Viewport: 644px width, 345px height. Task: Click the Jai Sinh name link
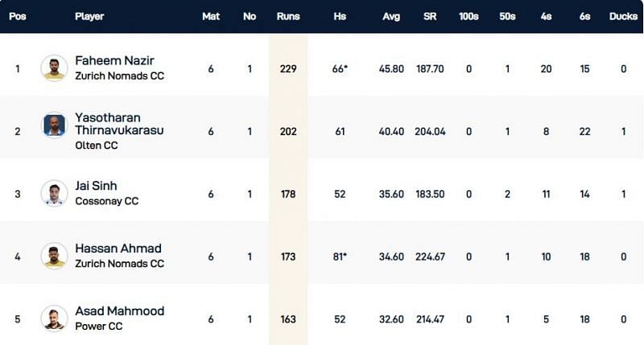pyautogui.click(x=96, y=186)
